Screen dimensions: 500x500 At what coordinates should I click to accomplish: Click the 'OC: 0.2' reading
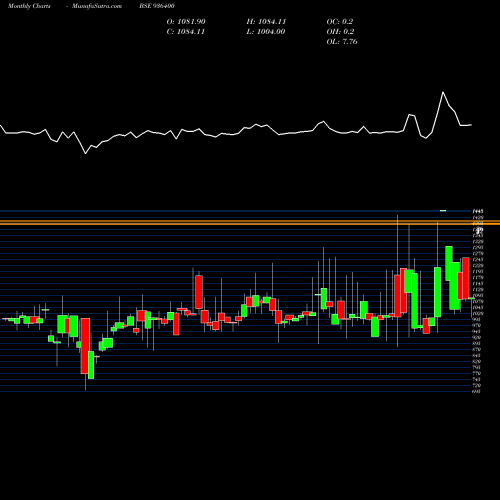[x=339, y=22]
